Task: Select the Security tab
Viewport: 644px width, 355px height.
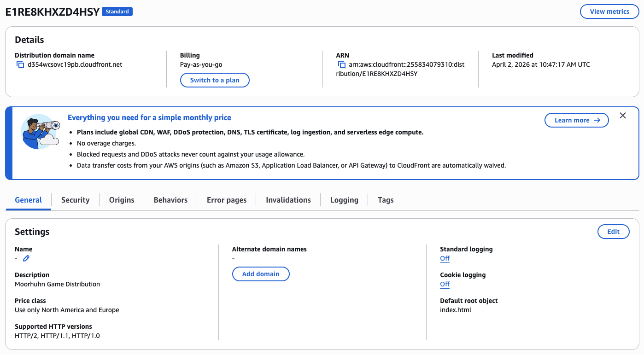Action: [x=75, y=200]
